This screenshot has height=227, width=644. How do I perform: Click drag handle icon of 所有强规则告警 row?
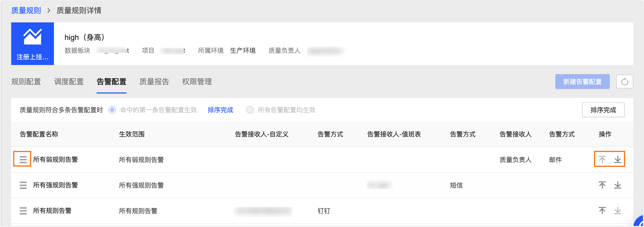(x=23, y=185)
